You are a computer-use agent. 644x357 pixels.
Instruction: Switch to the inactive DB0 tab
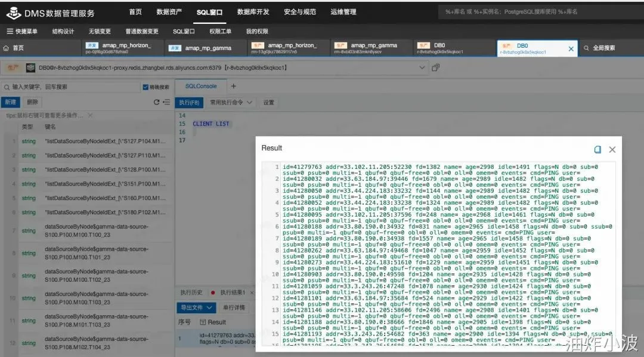tap(454, 48)
